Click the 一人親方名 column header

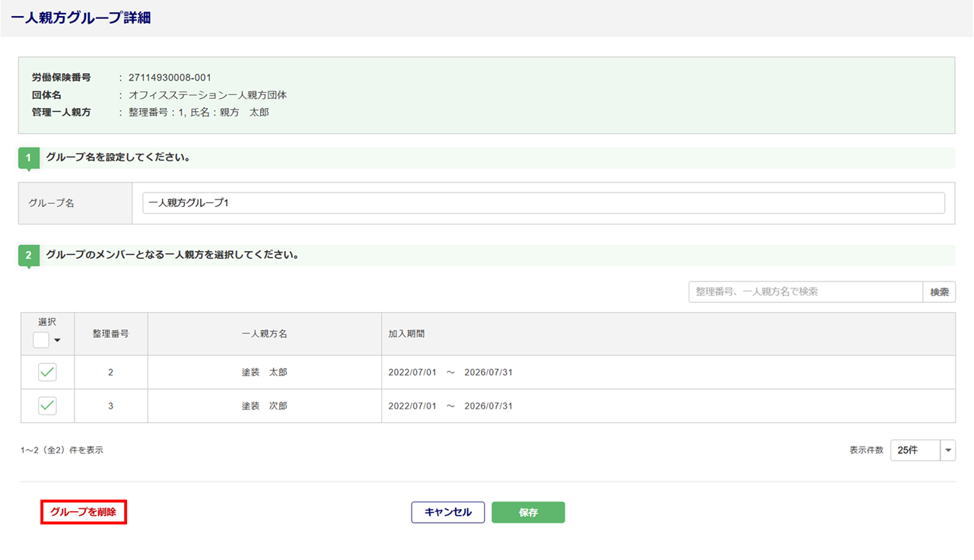click(x=264, y=333)
